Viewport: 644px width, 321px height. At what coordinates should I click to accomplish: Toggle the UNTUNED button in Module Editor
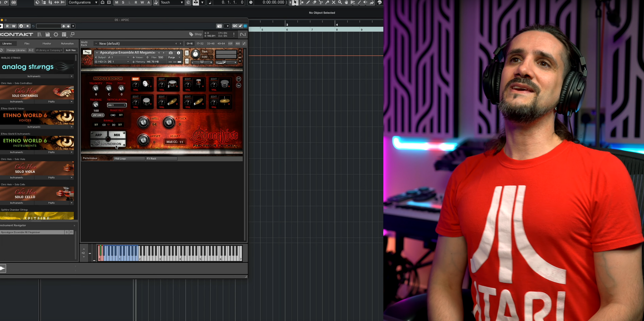pos(98,115)
